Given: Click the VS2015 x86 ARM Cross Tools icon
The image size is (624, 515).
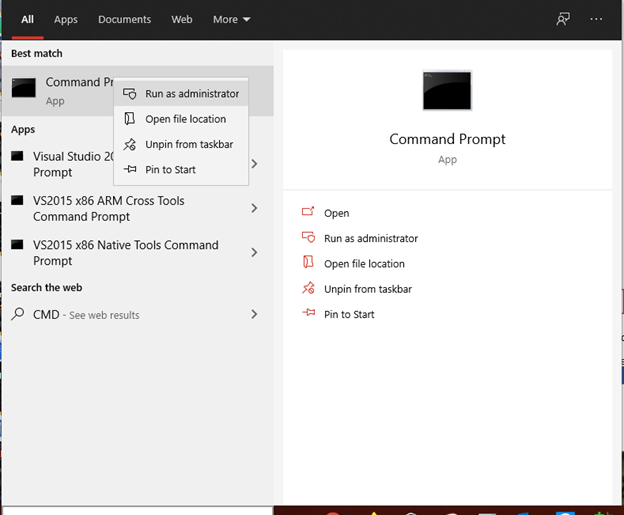Looking at the screenshot, I should [x=17, y=200].
